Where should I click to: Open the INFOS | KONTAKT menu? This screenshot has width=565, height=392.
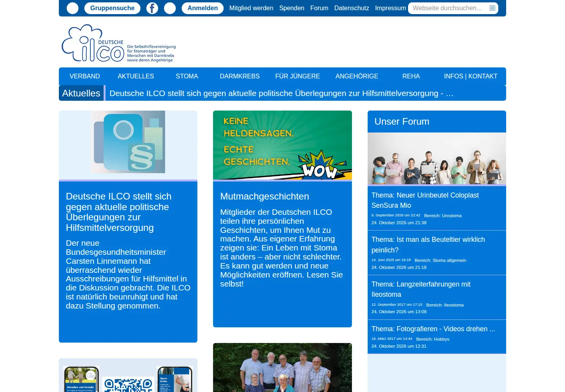(470, 76)
